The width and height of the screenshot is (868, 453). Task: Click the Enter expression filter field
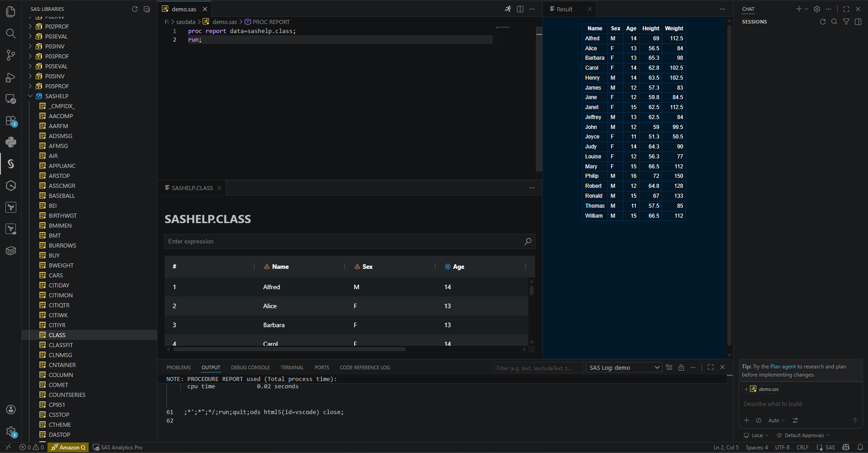pos(344,242)
